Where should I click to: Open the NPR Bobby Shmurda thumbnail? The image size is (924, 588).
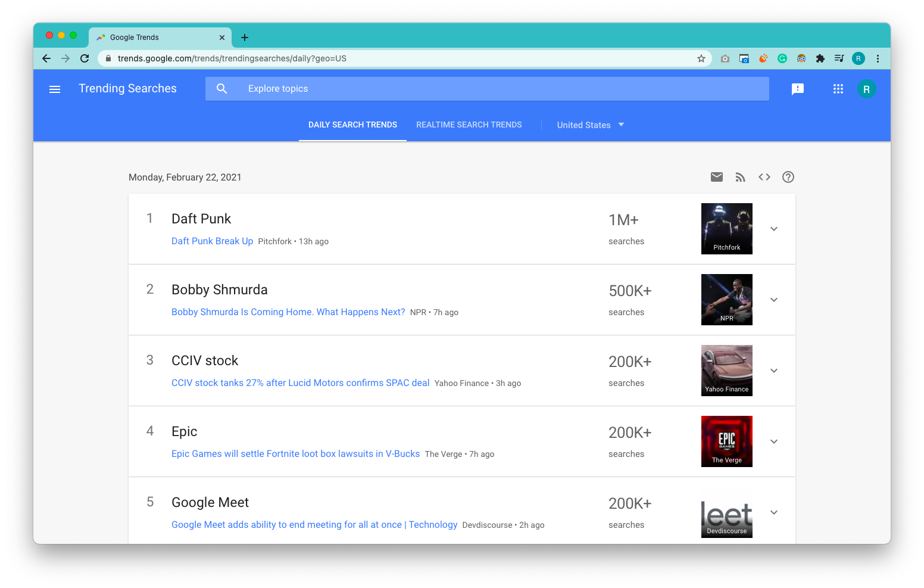point(727,300)
